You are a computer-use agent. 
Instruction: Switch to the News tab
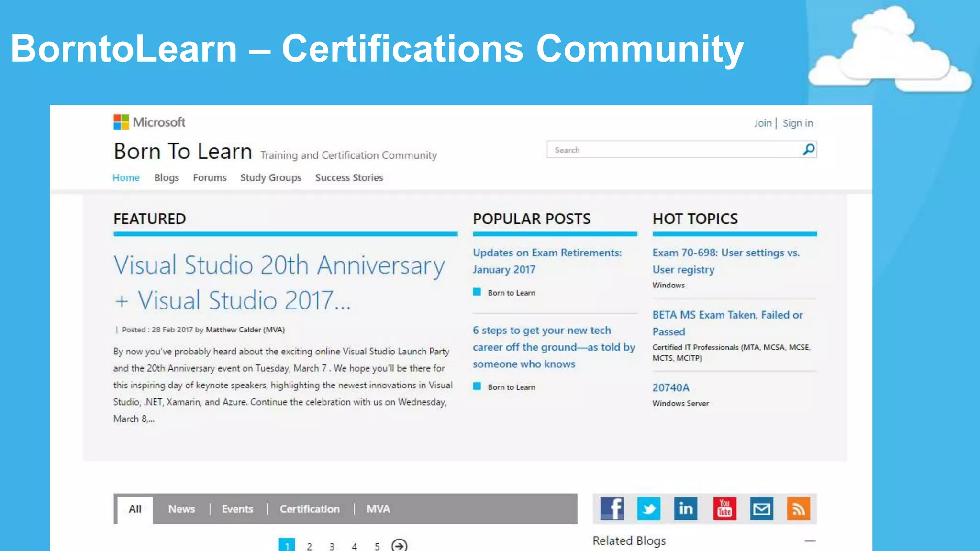181,509
